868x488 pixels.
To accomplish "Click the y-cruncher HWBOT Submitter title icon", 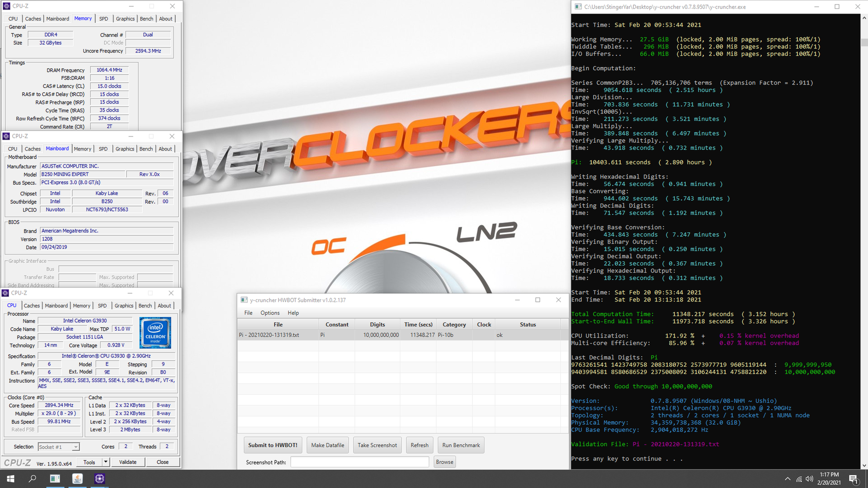I will [244, 300].
